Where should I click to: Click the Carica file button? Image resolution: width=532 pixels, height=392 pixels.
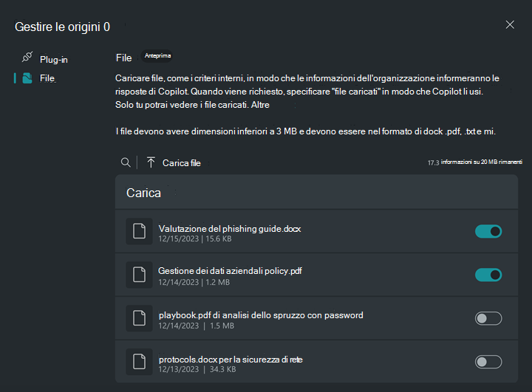click(x=181, y=163)
